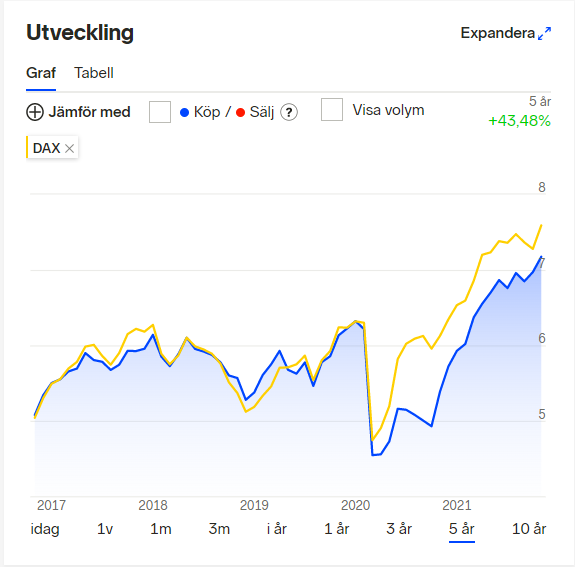This screenshot has width=575, height=567.
Task: Switch chart to 1 år
Action: (337, 529)
